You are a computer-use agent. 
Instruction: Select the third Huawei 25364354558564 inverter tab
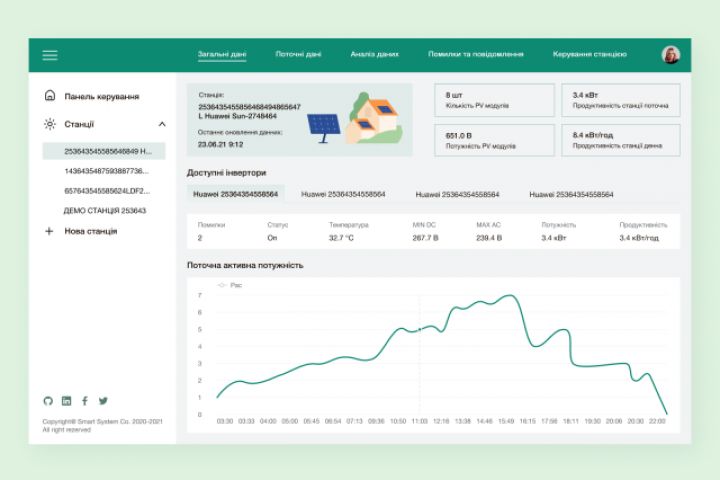pos(457,194)
